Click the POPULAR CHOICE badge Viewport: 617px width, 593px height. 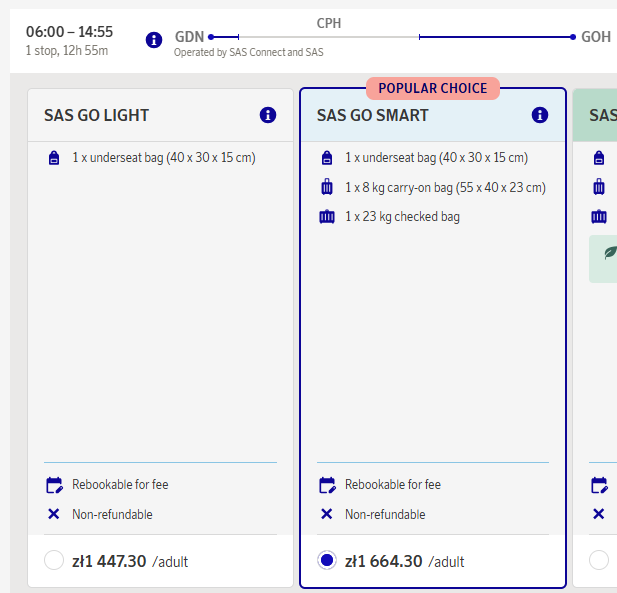pos(433,88)
